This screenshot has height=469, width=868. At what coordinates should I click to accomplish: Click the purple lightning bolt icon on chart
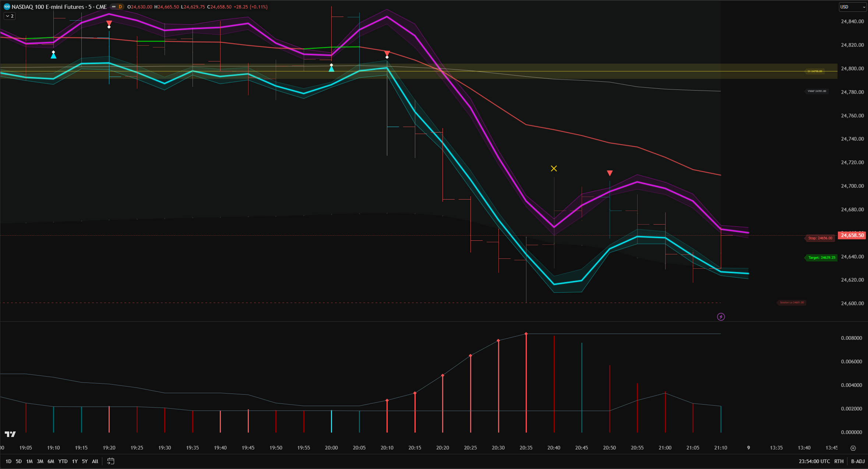coord(721,317)
